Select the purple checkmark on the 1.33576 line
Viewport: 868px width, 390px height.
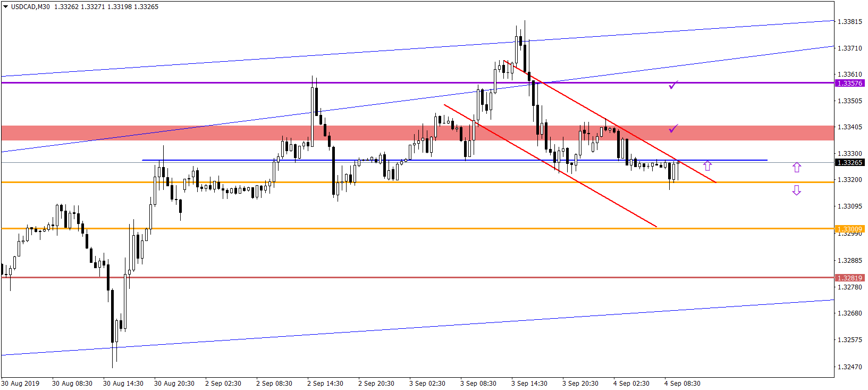pyautogui.click(x=673, y=85)
